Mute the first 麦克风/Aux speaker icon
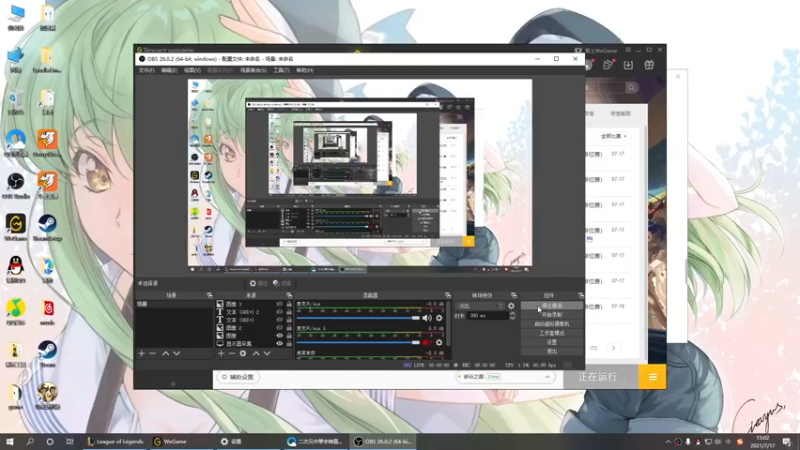The image size is (800, 450). click(427, 318)
